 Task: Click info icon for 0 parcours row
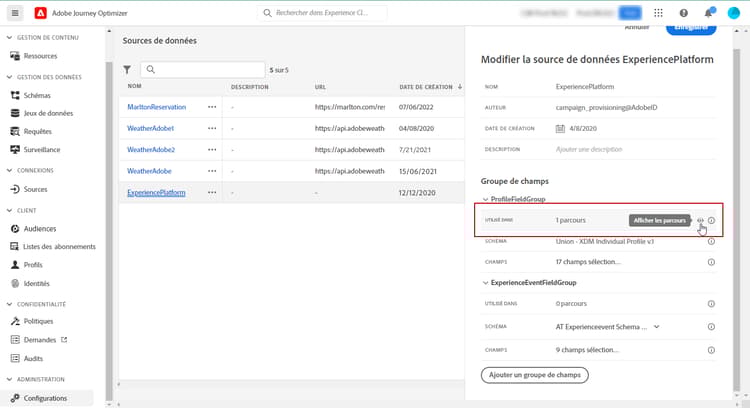coord(711,304)
